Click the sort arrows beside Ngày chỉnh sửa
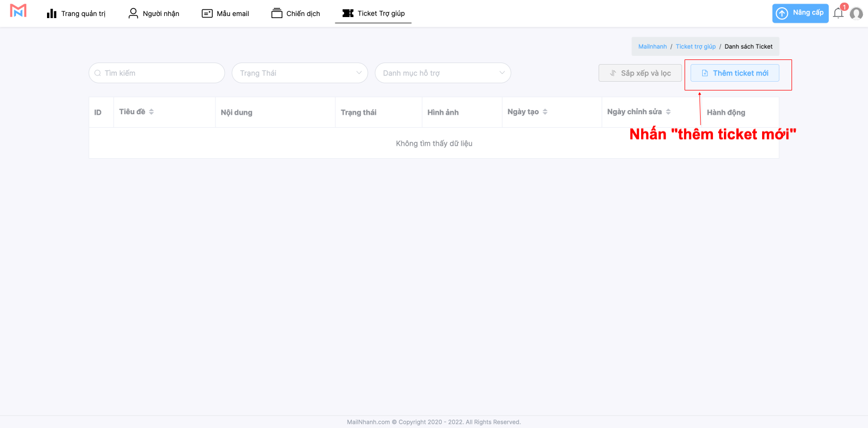Viewport: 868px width, 428px height. (x=668, y=112)
